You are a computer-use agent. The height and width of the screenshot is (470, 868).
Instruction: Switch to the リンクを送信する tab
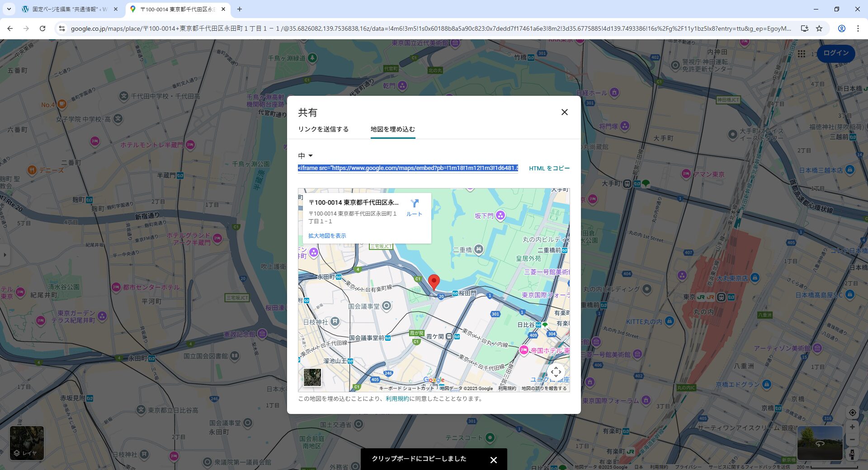pyautogui.click(x=323, y=129)
